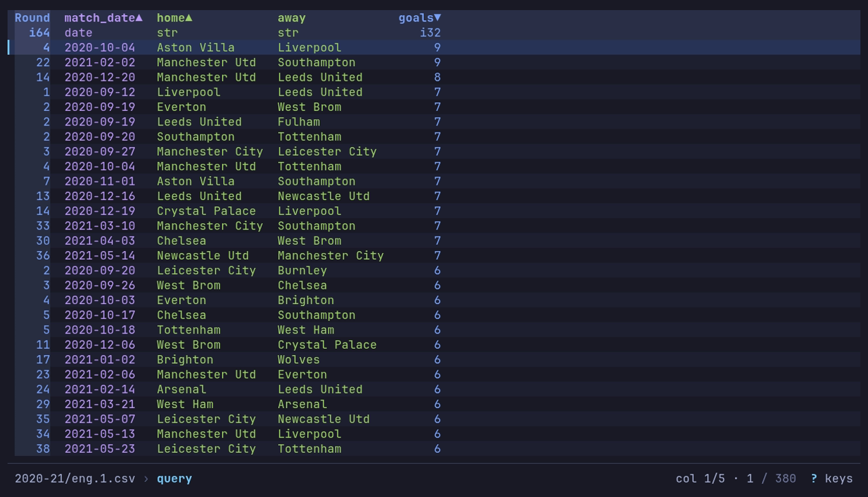Select away team Everton on 2021-02-06

click(302, 375)
